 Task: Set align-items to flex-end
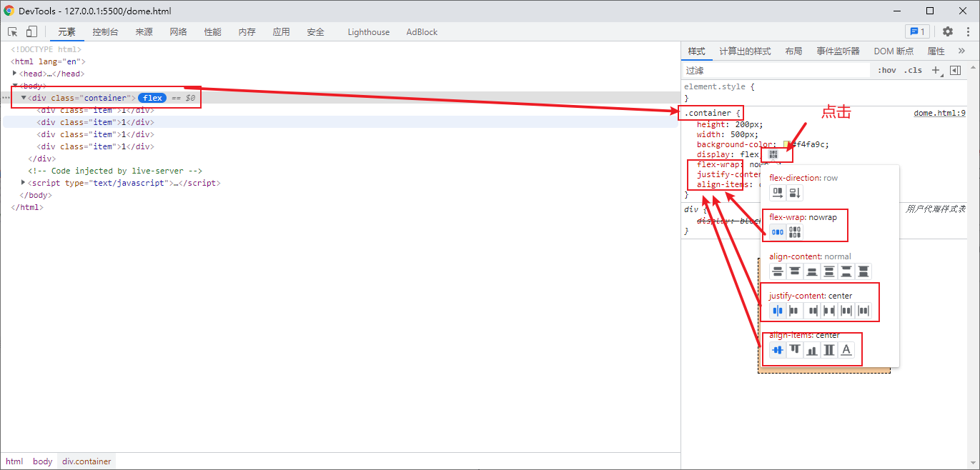tap(812, 349)
